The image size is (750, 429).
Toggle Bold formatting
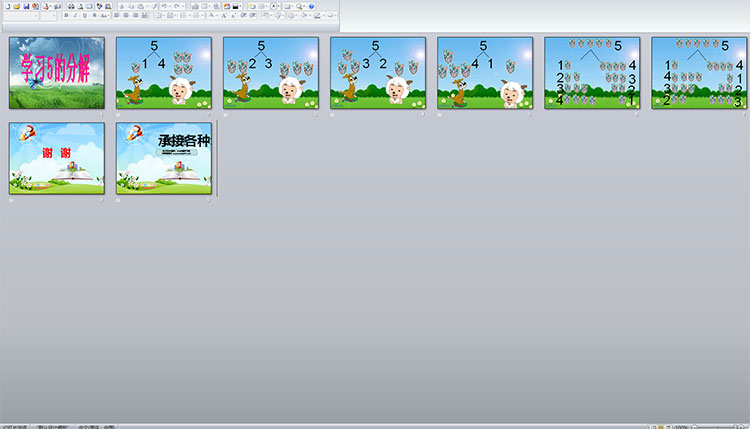point(66,15)
